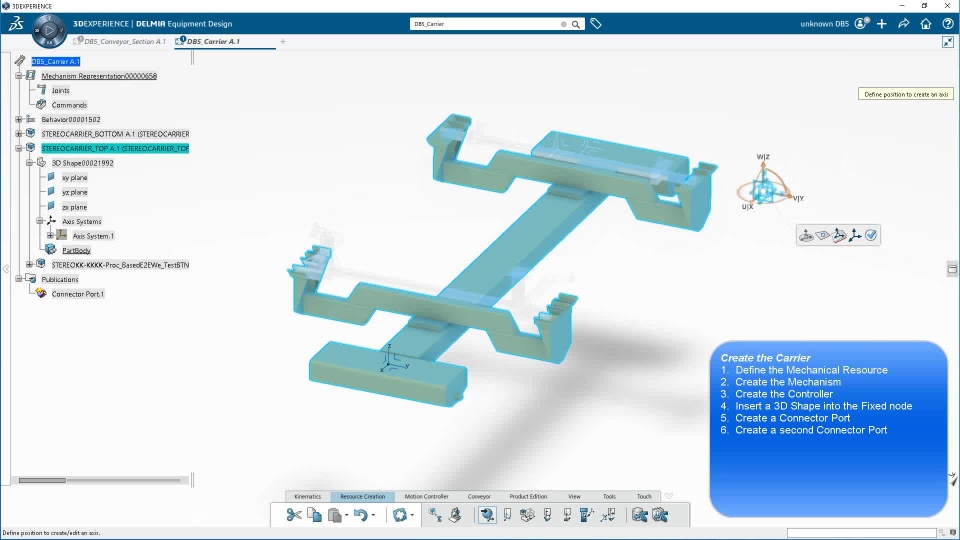Open the Paste dropdown arrow

(x=346, y=516)
